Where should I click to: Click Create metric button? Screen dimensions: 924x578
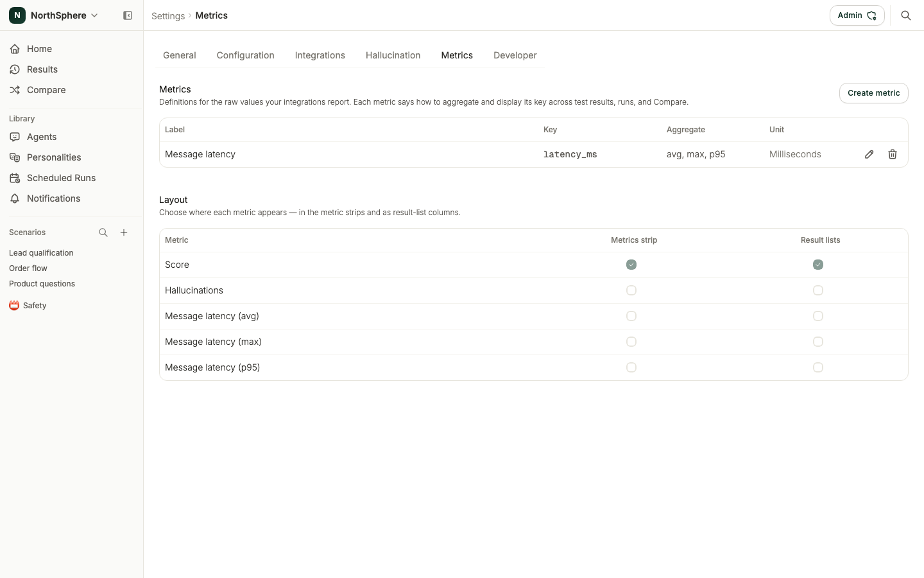[x=874, y=93]
